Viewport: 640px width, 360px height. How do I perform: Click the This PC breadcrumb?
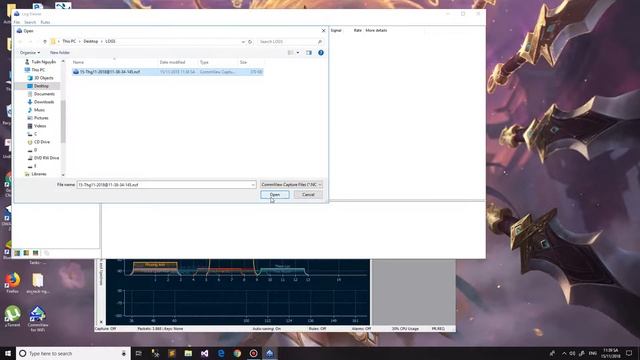pyautogui.click(x=69, y=41)
